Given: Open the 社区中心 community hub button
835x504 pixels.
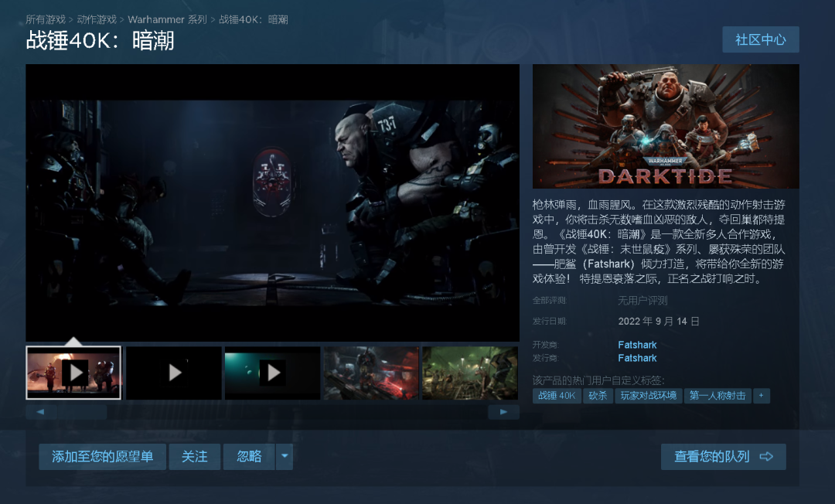Looking at the screenshot, I should coord(761,39).
